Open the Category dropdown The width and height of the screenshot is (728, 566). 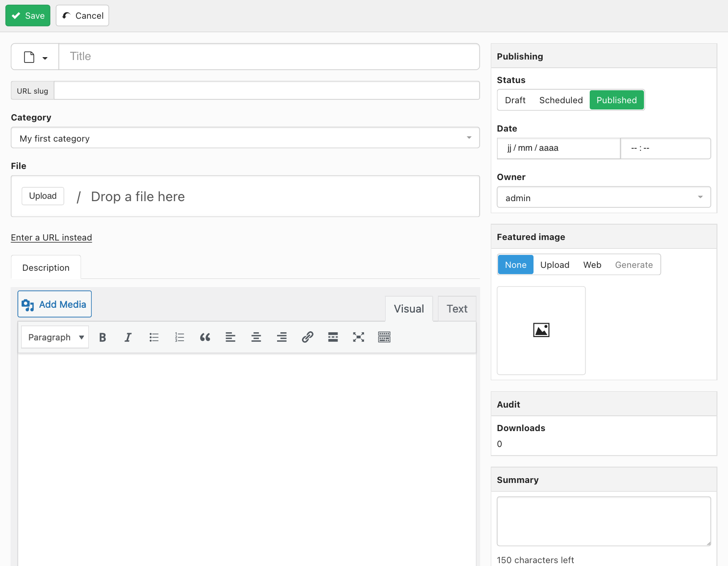click(x=245, y=138)
